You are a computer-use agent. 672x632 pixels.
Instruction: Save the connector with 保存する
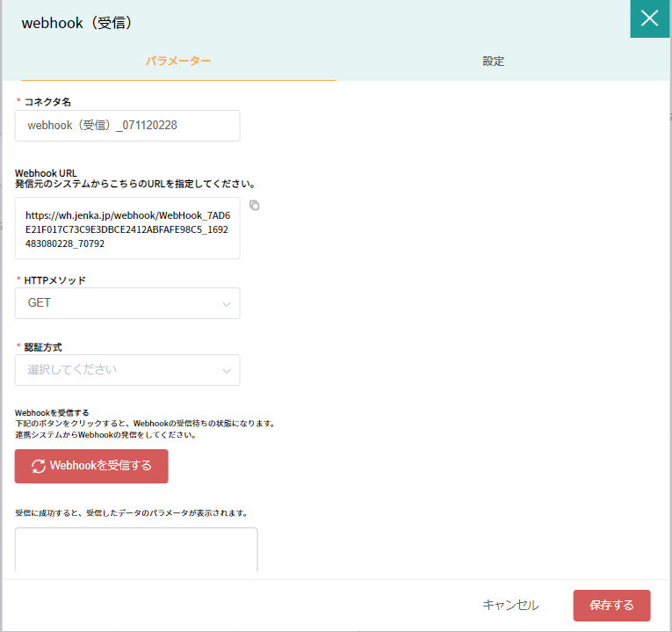click(x=611, y=606)
